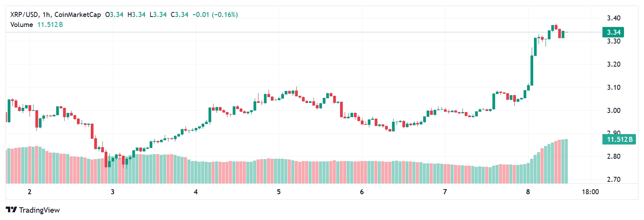Select day 2 on the time axis
The width and height of the screenshot is (644, 220).
click(x=30, y=192)
